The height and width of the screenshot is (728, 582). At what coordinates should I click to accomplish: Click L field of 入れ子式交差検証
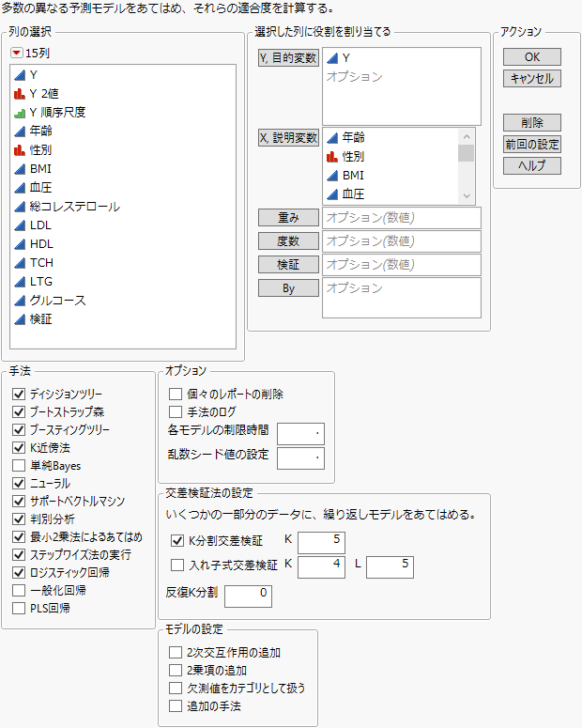[390, 567]
